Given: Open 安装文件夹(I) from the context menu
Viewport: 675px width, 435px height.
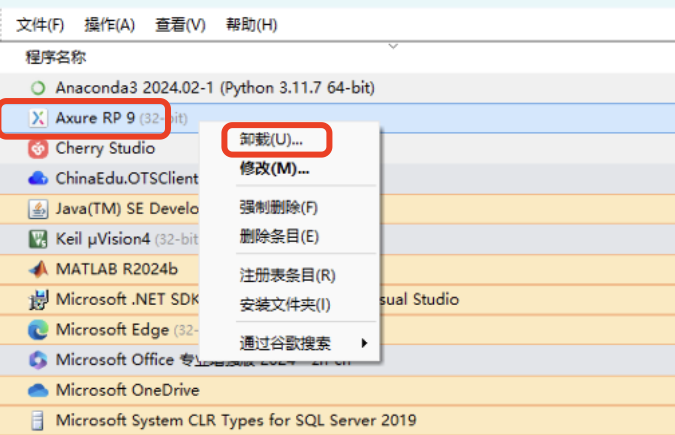Looking at the screenshot, I should [x=285, y=305].
